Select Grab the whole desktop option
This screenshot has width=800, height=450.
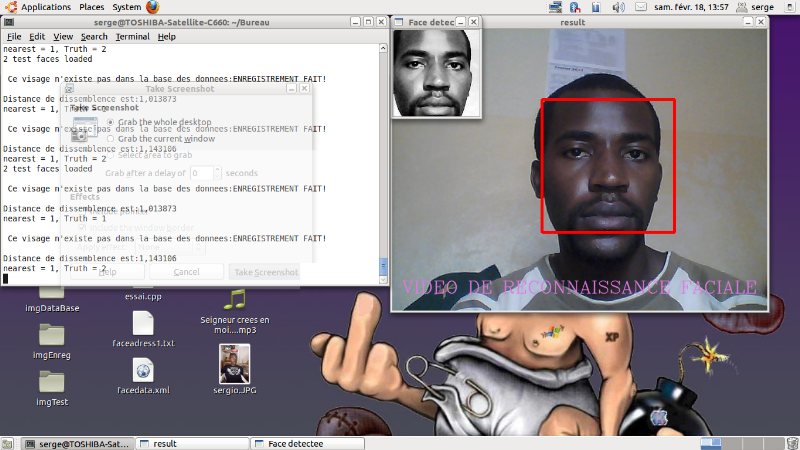pos(159,122)
